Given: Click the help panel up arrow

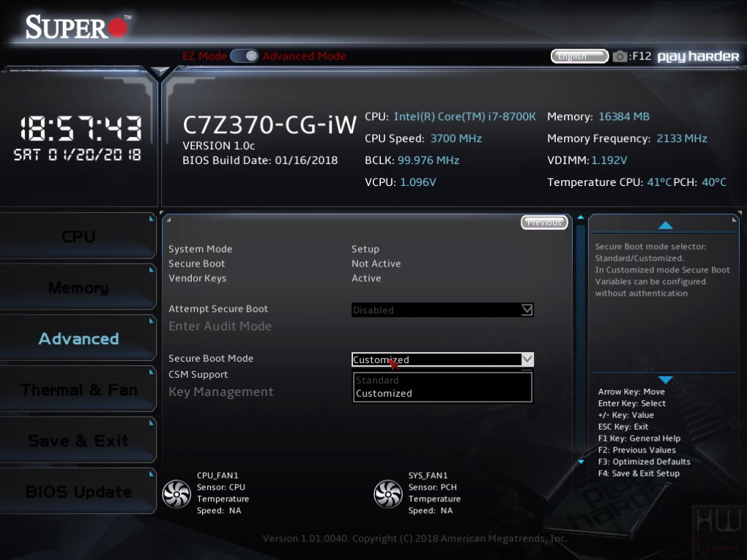Looking at the screenshot, I should pyautogui.click(x=665, y=225).
